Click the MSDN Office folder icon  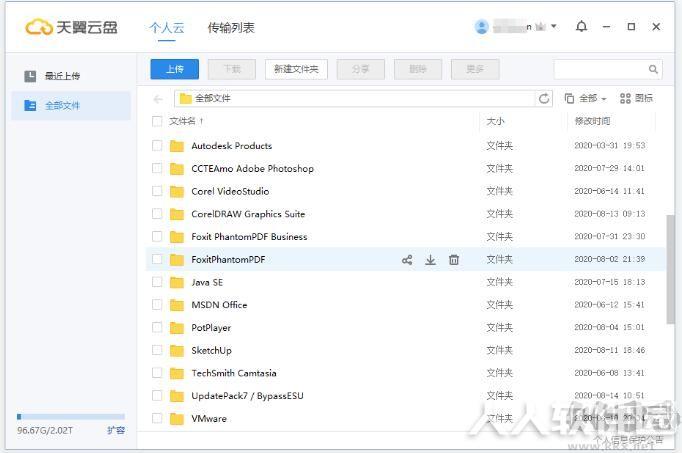pos(177,305)
